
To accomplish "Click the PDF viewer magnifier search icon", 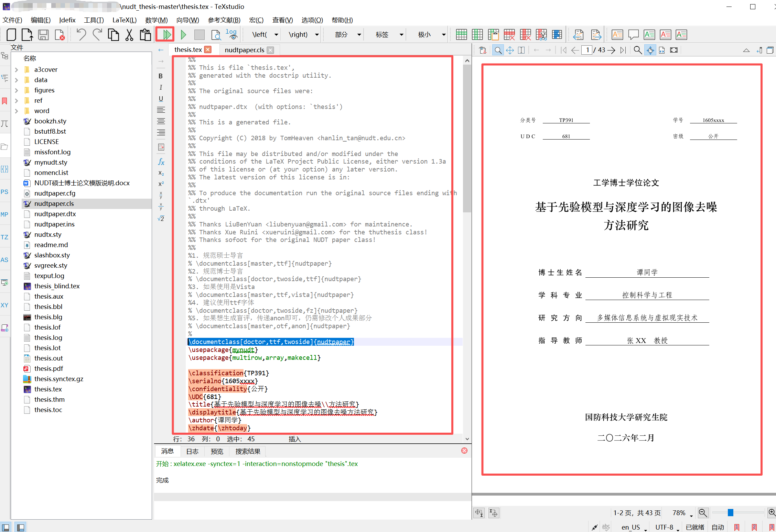I will pos(637,50).
